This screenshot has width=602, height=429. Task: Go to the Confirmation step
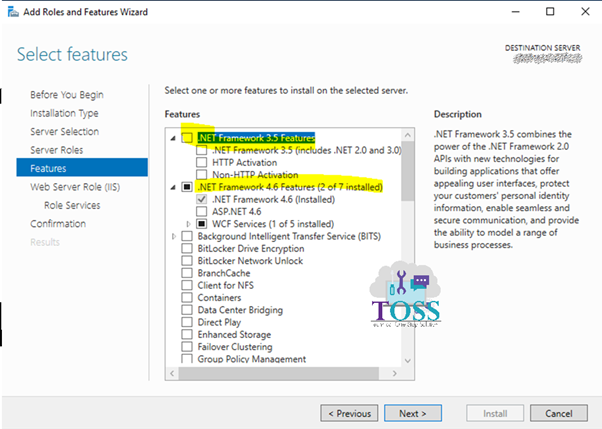click(x=58, y=224)
